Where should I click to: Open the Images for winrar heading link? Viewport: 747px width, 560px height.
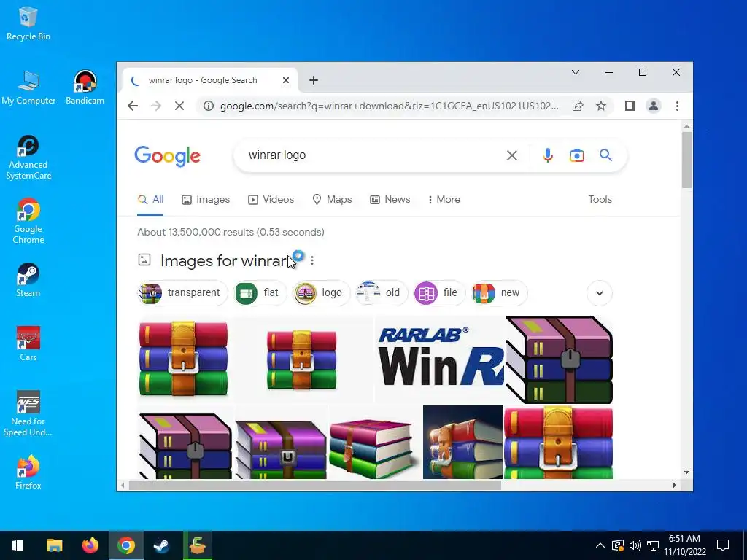223,261
